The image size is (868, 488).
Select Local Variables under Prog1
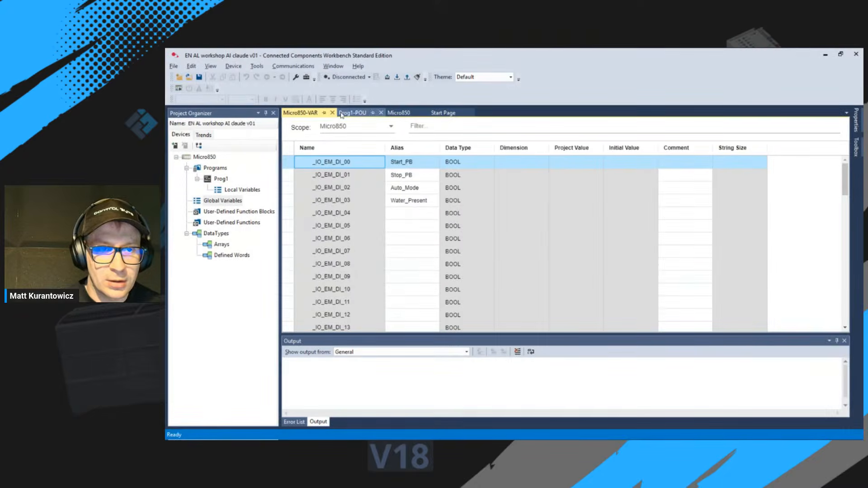coord(242,190)
